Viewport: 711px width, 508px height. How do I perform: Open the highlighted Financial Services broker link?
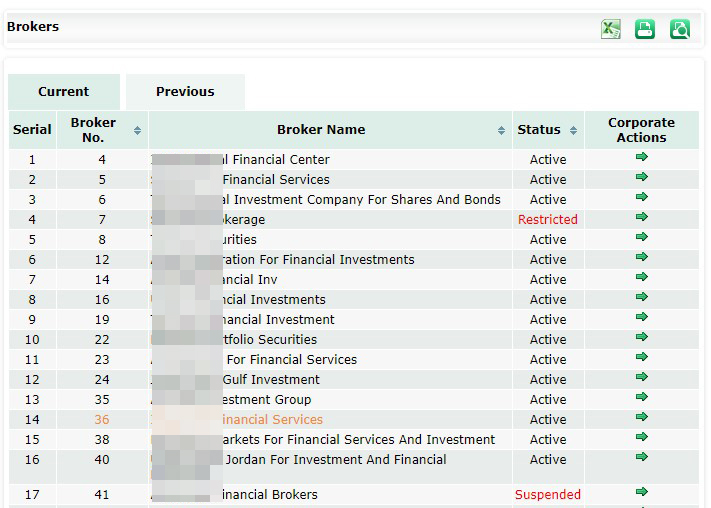pyautogui.click(x=270, y=420)
